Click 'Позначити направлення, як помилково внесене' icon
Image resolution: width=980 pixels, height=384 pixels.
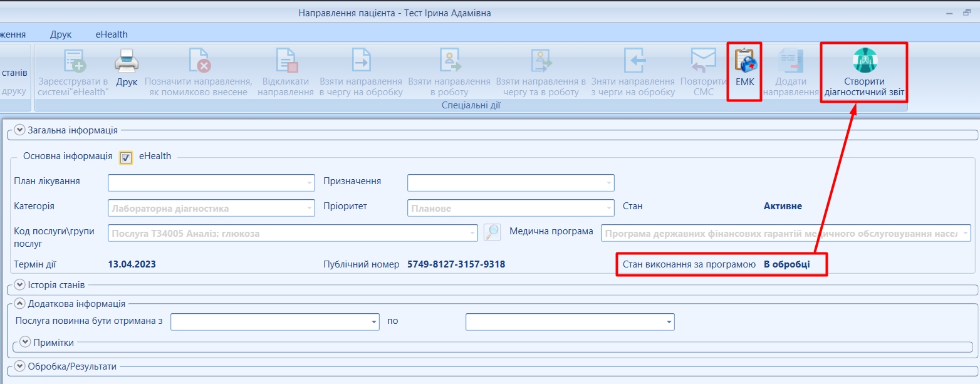200,61
